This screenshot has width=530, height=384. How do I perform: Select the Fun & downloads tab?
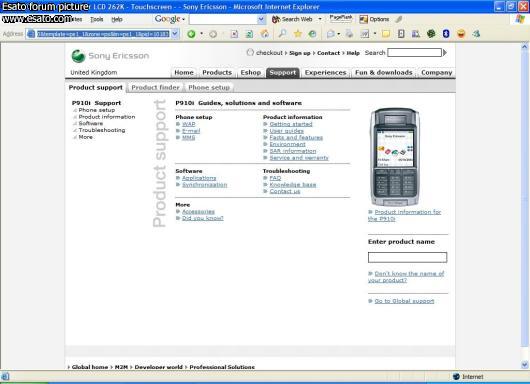pyautogui.click(x=384, y=72)
